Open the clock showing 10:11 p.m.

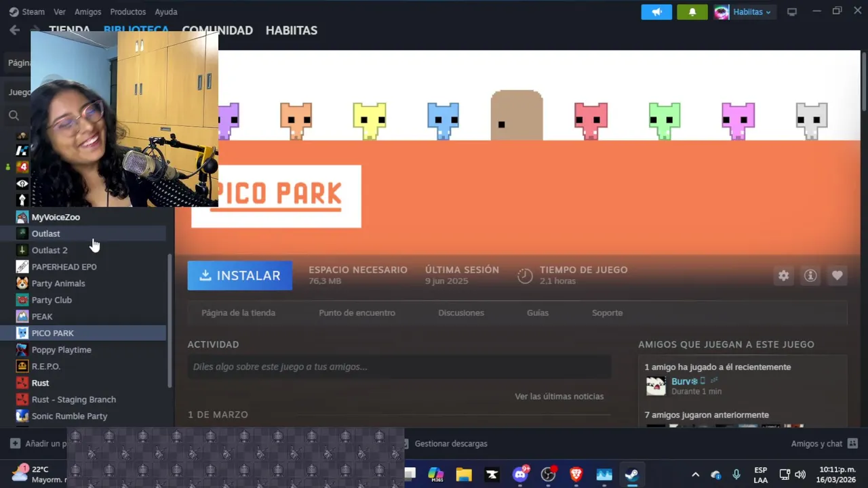(x=837, y=474)
